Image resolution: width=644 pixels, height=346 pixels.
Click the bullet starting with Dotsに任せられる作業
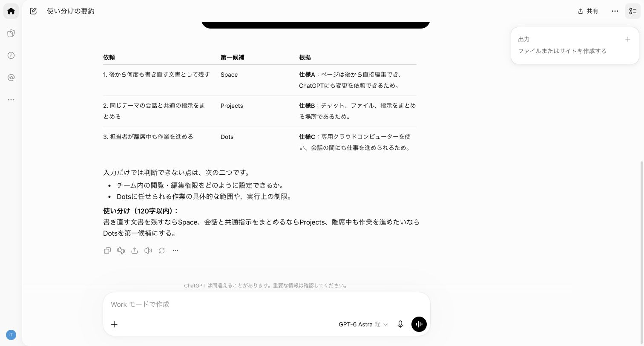coord(204,196)
